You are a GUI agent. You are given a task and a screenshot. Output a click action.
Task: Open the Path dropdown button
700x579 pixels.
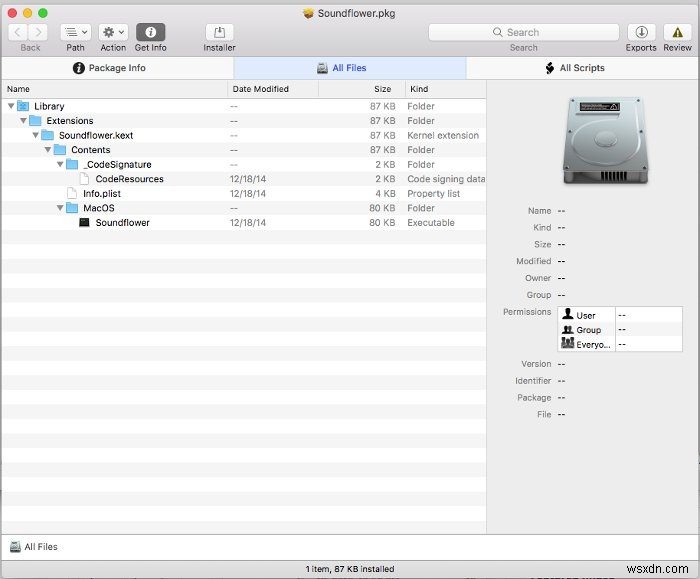pos(75,32)
